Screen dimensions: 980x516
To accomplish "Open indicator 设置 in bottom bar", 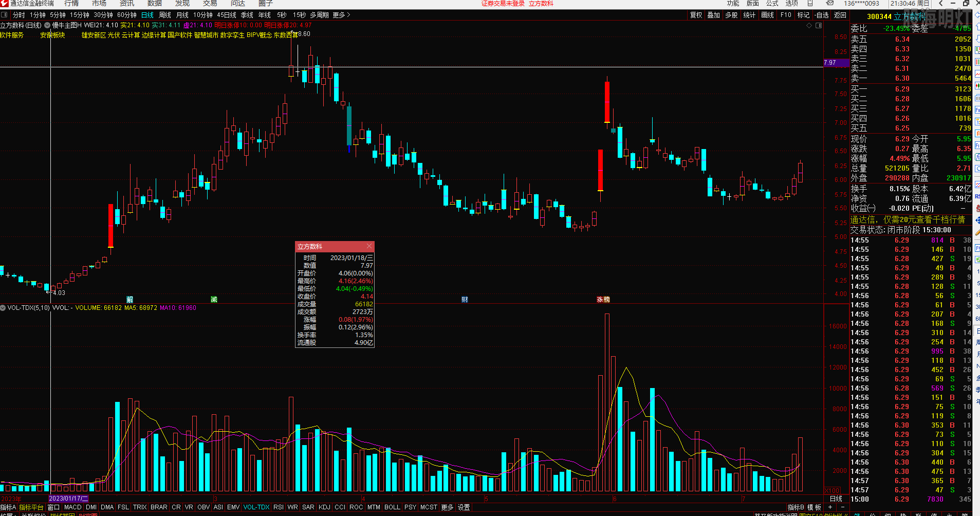I will pos(464,507).
